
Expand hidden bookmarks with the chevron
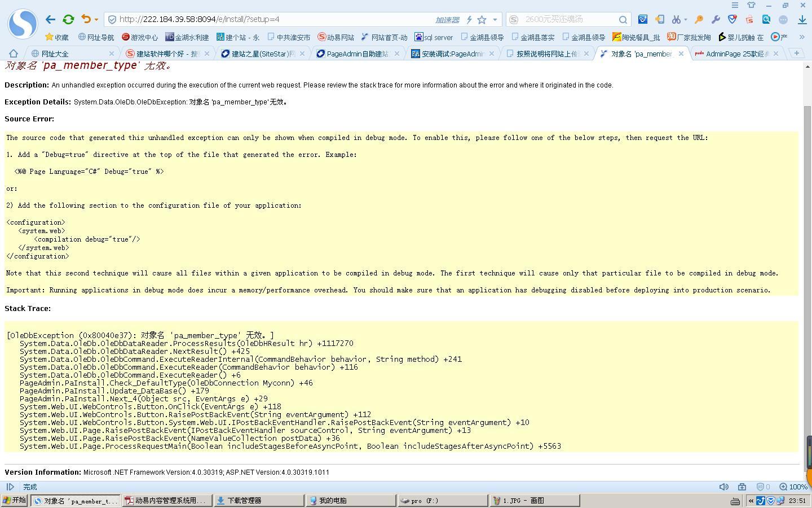[802, 37]
